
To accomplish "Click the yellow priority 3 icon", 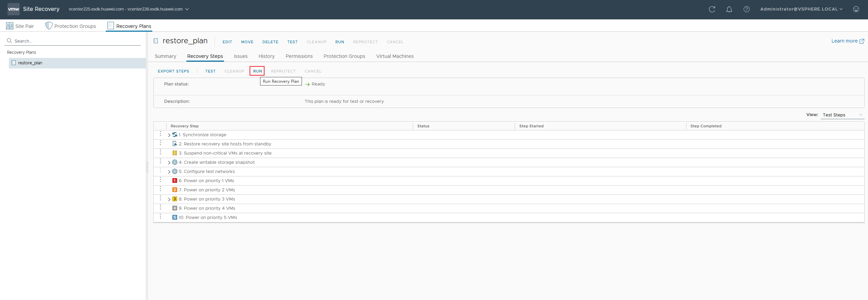I will (175, 199).
